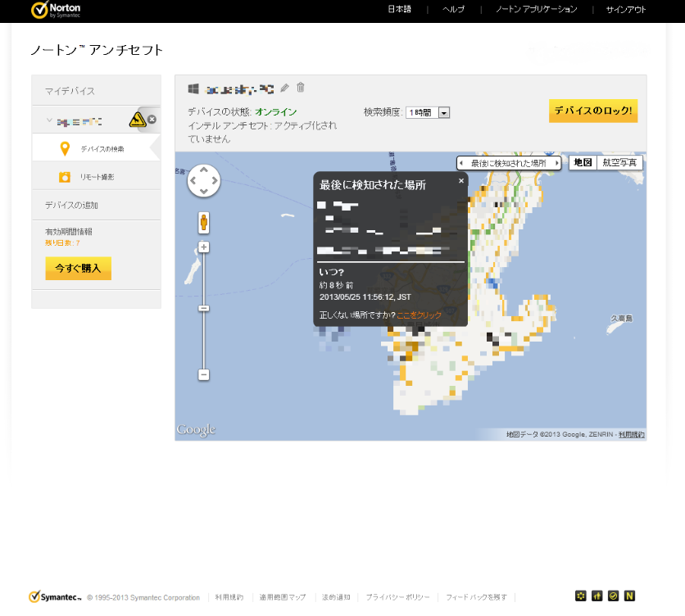Click the プライバシー ポリシー footer link
The image size is (685, 616).
pos(397,597)
